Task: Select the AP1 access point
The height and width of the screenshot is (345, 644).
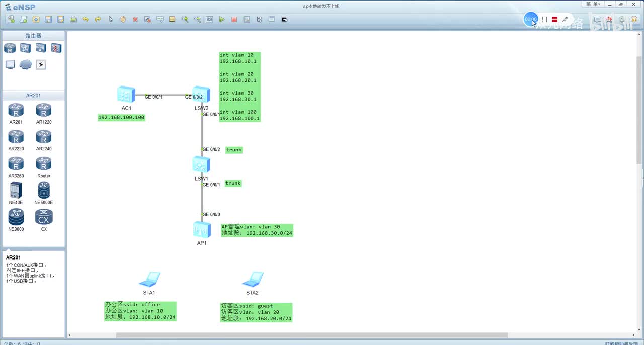Action: coord(202,230)
